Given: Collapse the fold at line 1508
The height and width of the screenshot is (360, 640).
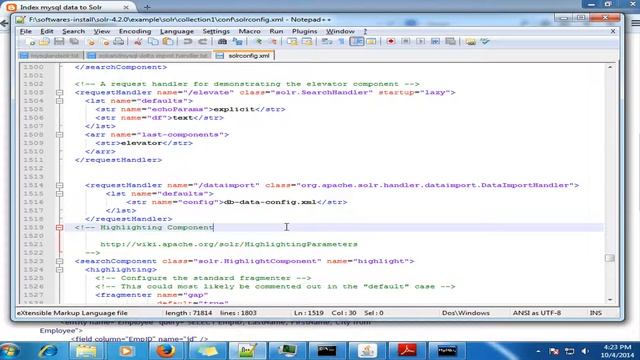Looking at the screenshot, I should [60, 135].
